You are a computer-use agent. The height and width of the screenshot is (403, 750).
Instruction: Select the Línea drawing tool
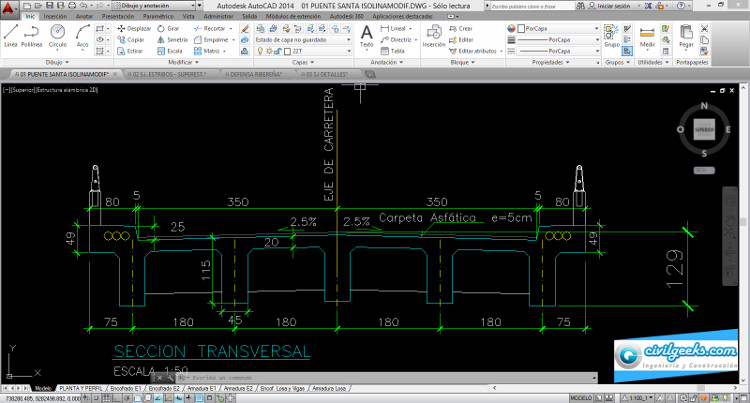point(11,36)
